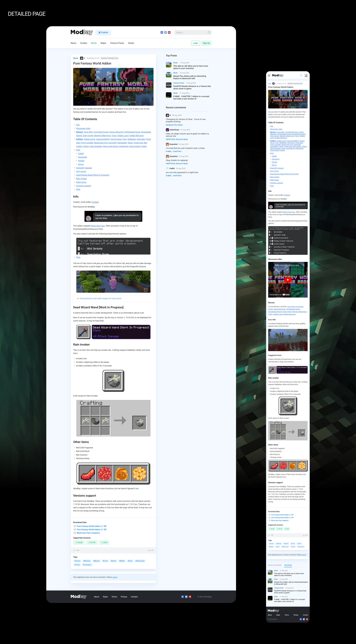Image resolution: width=356 pixels, height=644 pixels.
Task: Click the search magnifier icon in the header
Action: 209,32
